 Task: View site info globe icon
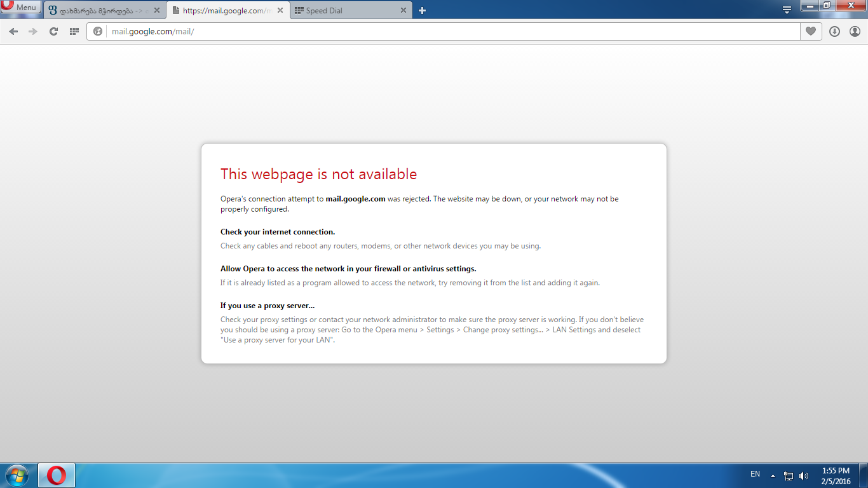pos(97,31)
